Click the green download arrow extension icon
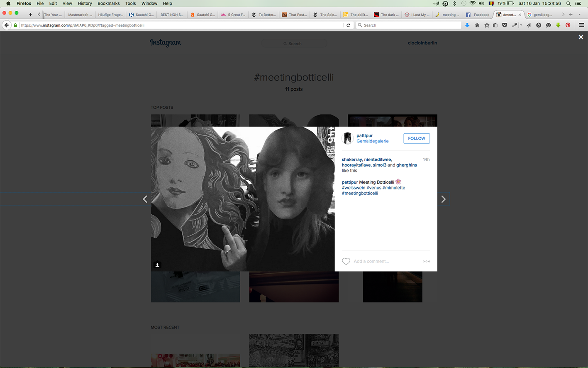This screenshot has height=368, width=588. pos(558,25)
